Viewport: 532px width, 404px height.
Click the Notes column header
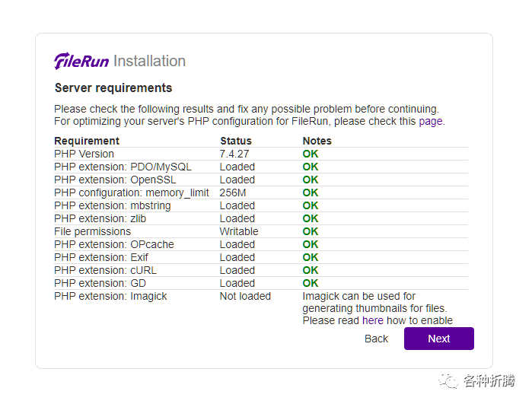(317, 141)
